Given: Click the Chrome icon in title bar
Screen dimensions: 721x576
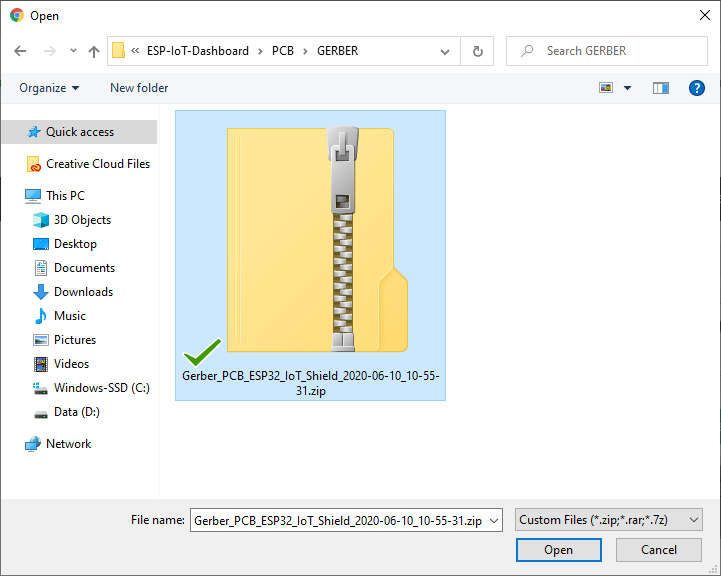Looking at the screenshot, I should 17,15.
